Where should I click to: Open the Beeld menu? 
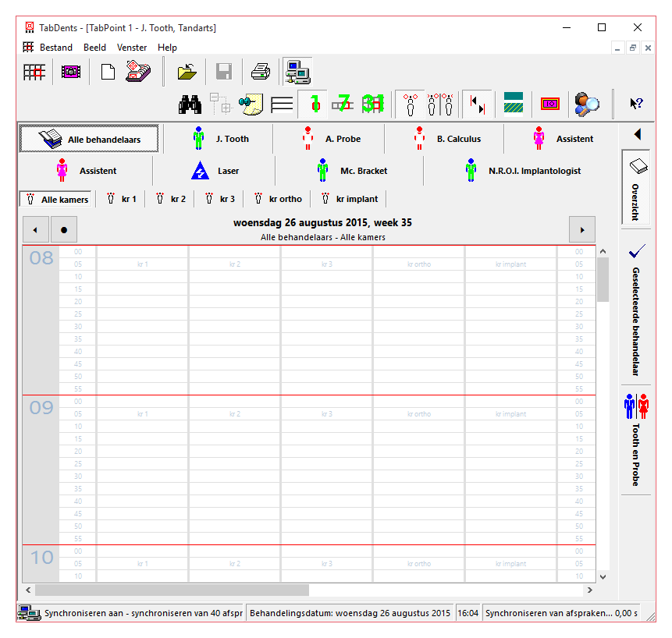94,48
